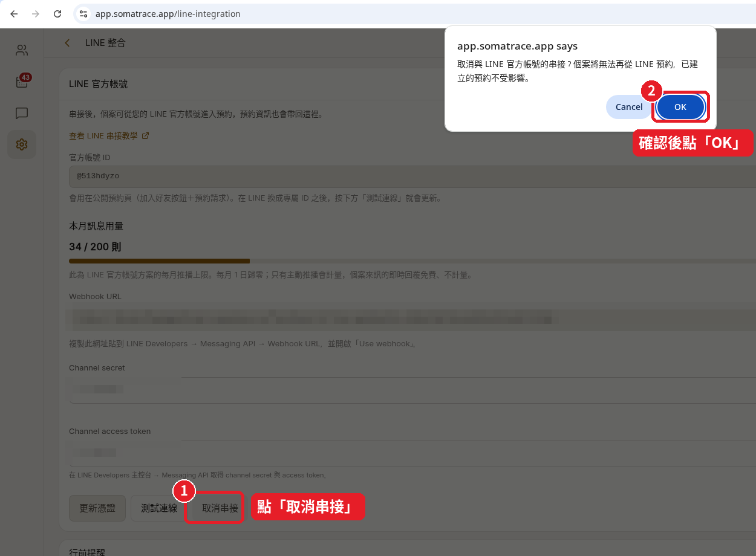Click the 測試連線 button
This screenshot has height=556, width=756.
[x=159, y=508]
